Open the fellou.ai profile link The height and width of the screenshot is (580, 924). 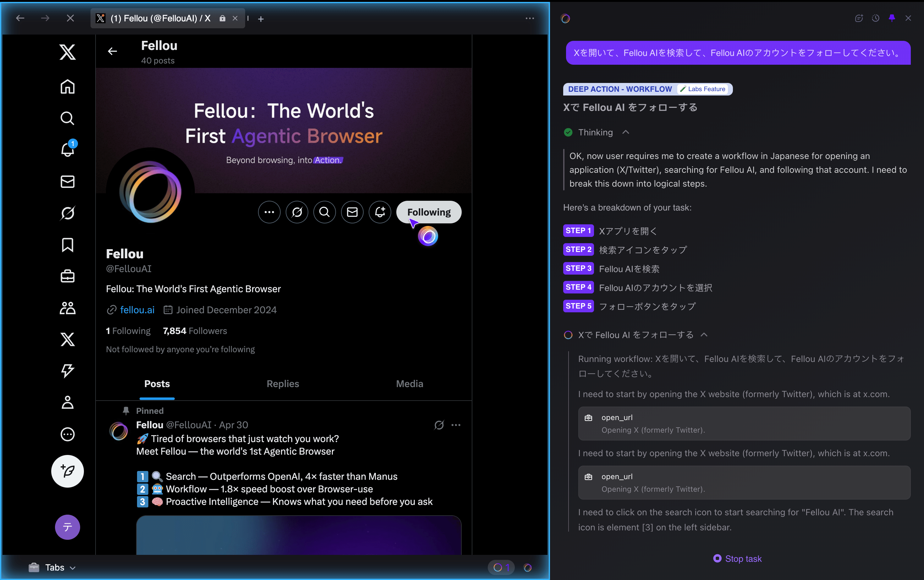coord(137,310)
